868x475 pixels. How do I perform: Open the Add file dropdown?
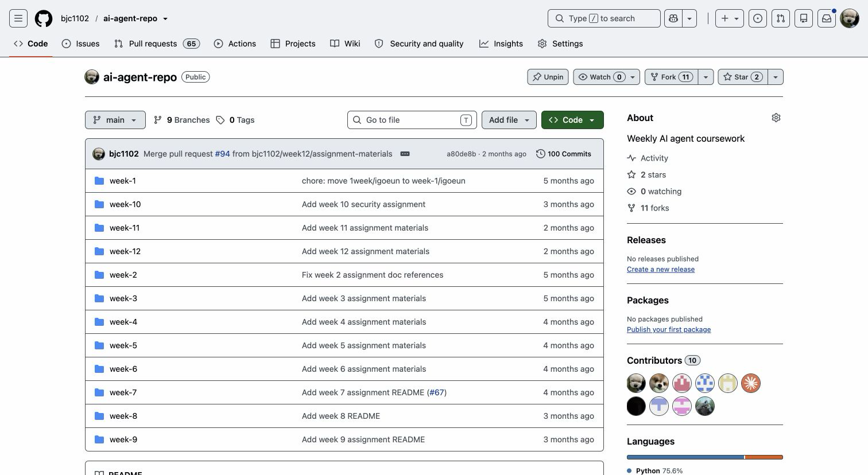coord(509,120)
